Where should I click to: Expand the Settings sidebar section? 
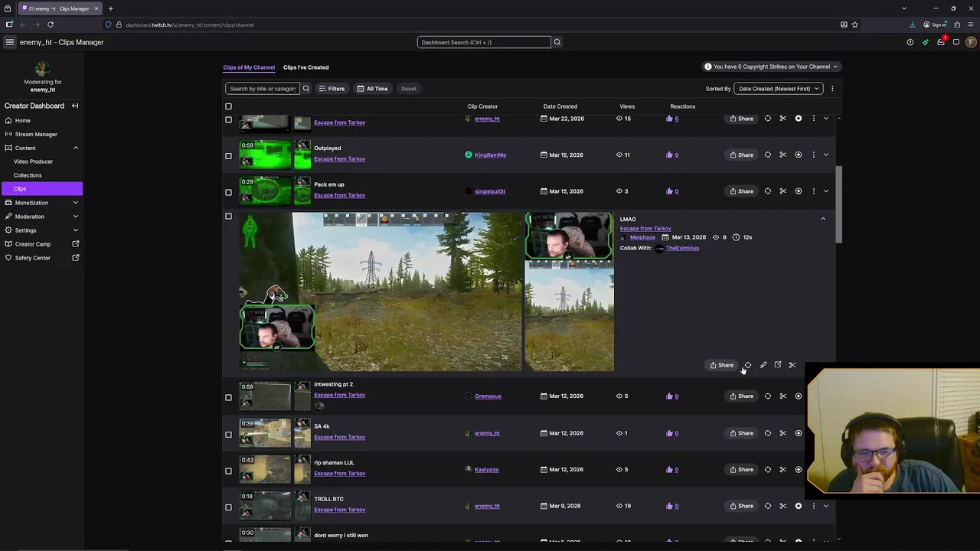pyautogui.click(x=75, y=230)
